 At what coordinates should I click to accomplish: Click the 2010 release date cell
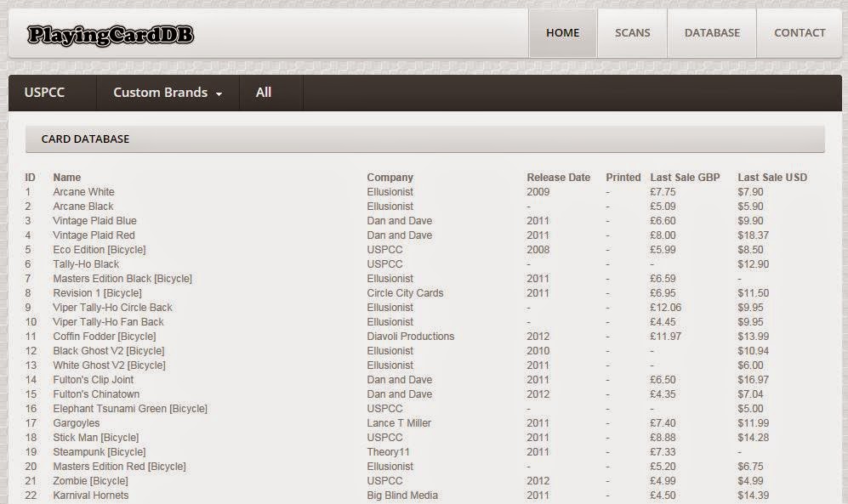point(538,350)
